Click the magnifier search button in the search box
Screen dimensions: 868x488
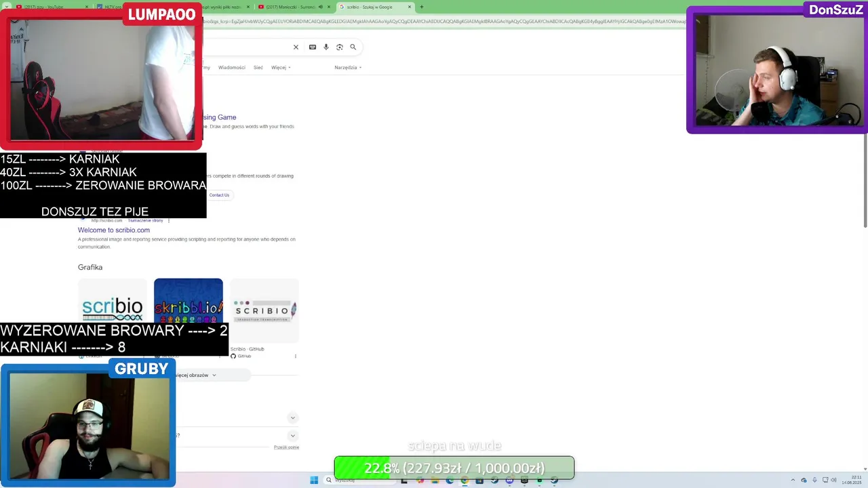[353, 47]
